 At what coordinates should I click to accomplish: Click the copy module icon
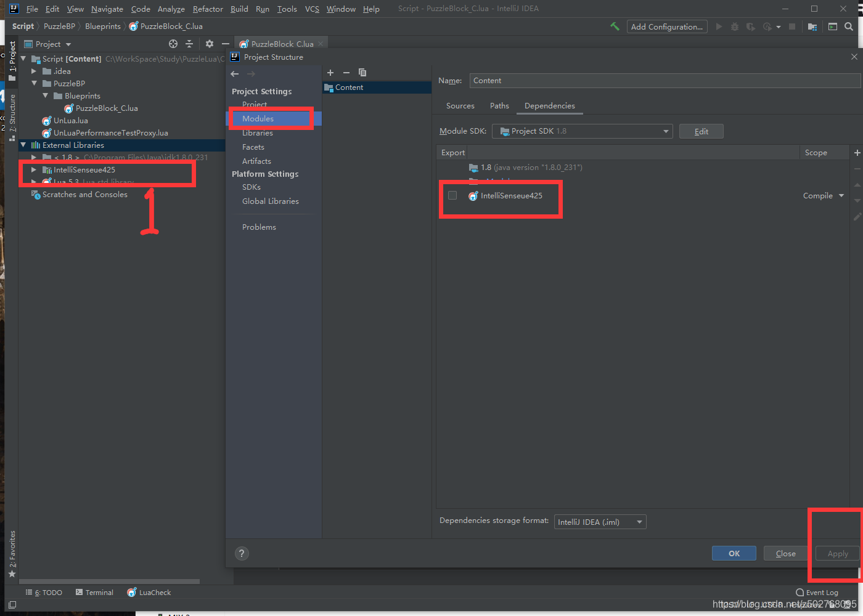point(362,73)
